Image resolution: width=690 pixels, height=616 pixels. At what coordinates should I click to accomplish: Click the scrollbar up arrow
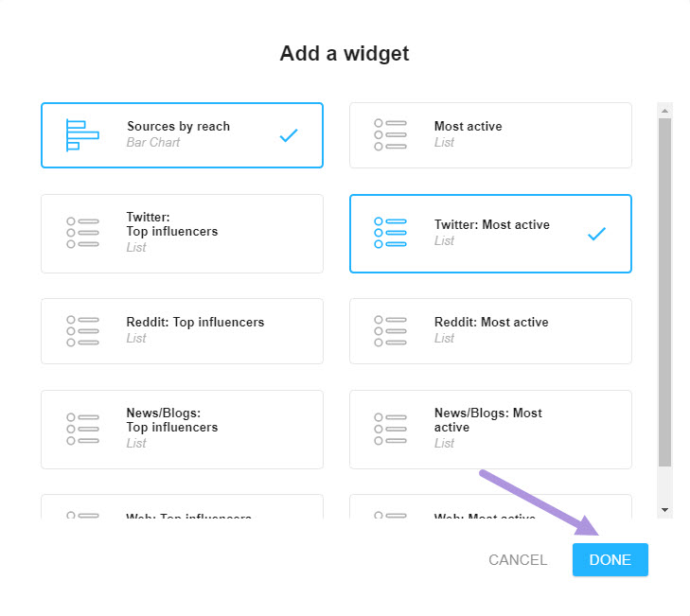point(664,111)
